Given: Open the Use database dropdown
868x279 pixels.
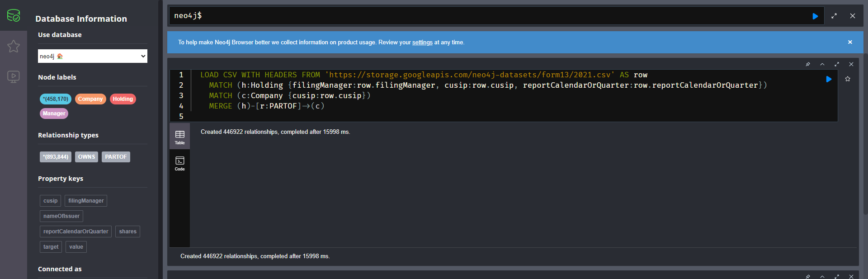Looking at the screenshot, I should (x=93, y=56).
